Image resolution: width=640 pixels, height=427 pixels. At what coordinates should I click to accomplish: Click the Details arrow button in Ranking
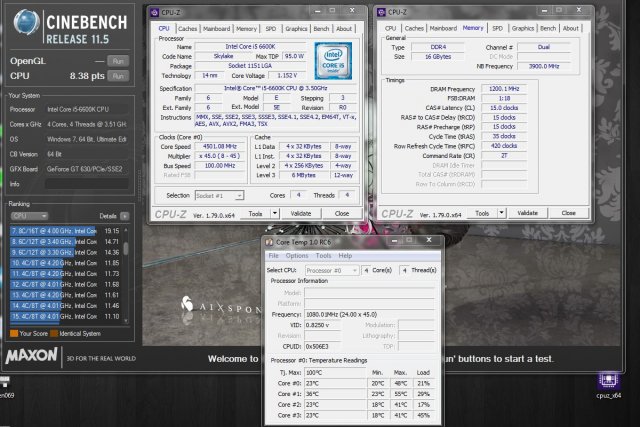point(125,216)
